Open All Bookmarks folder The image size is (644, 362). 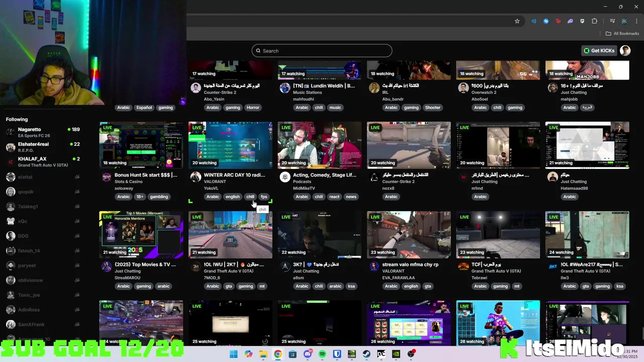(622, 34)
